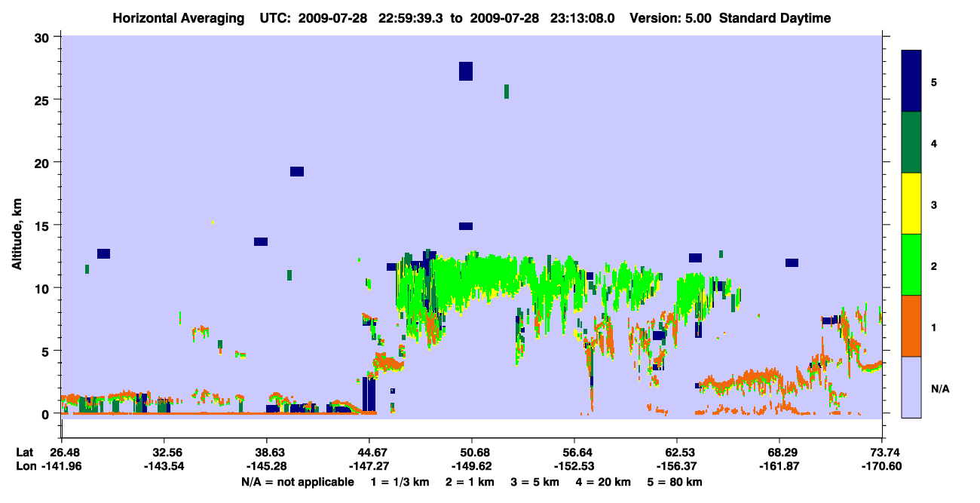
Task: Click colorbar label 1
Action: point(934,327)
